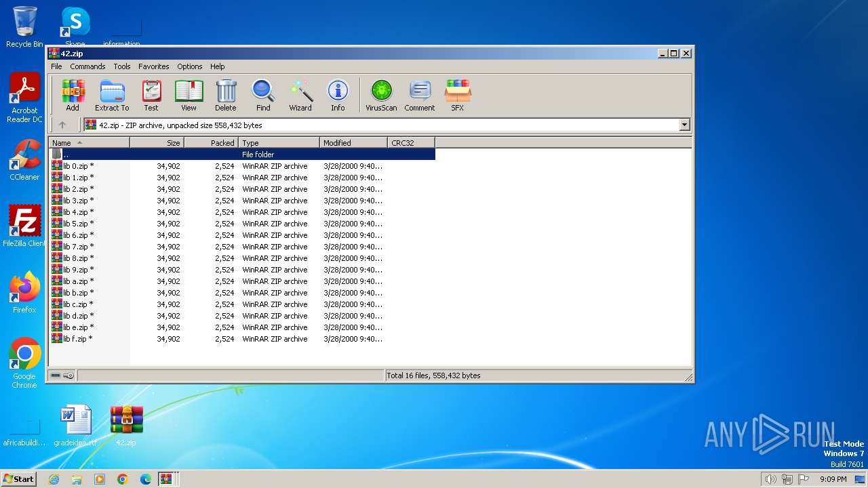Open the Help menu
Viewport: 868px width, 488px height.
tap(217, 66)
